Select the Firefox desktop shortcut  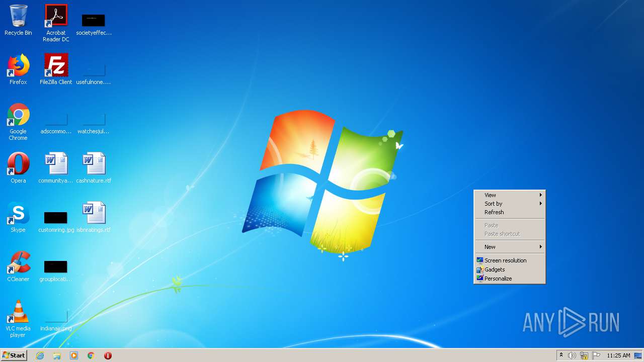click(x=18, y=69)
